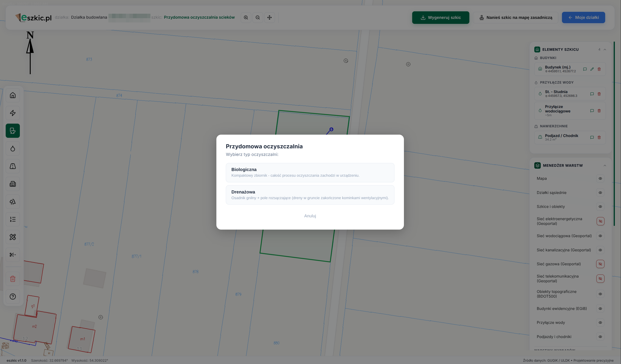The width and height of the screenshot is (621, 364).
Task: Select the water drop connection tool
Action: [13, 148]
